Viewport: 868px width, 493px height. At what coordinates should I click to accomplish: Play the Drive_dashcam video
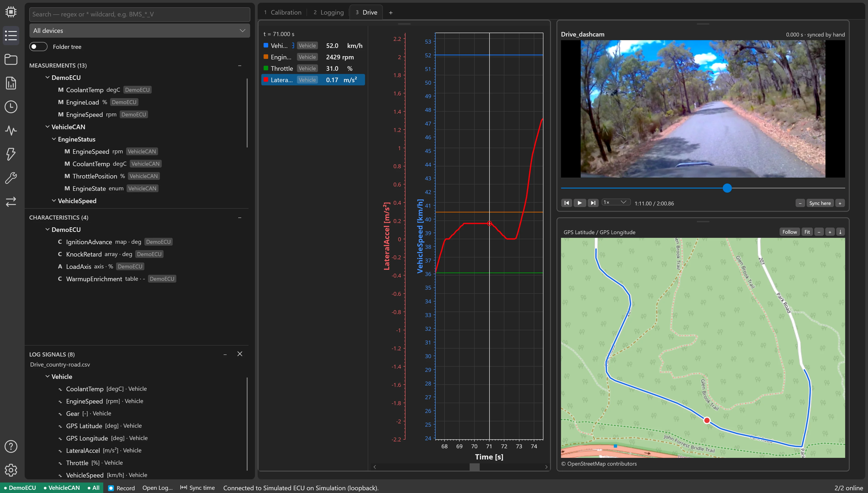[580, 203]
